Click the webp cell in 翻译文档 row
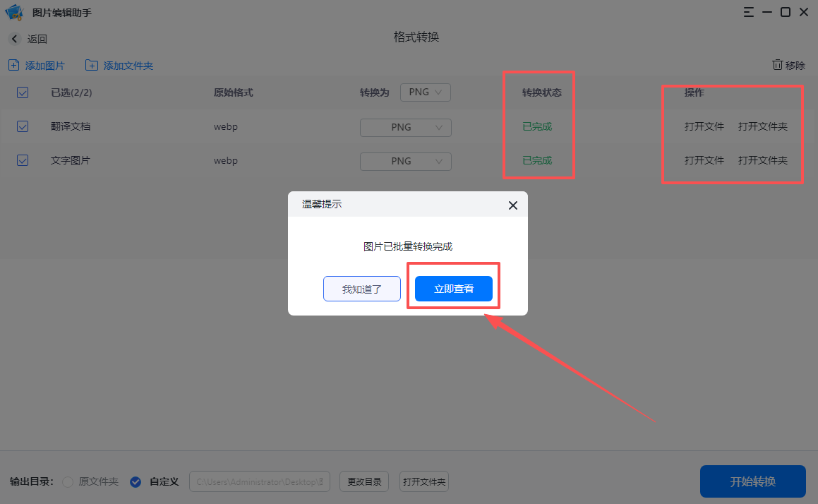 pyautogui.click(x=226, y=127)
